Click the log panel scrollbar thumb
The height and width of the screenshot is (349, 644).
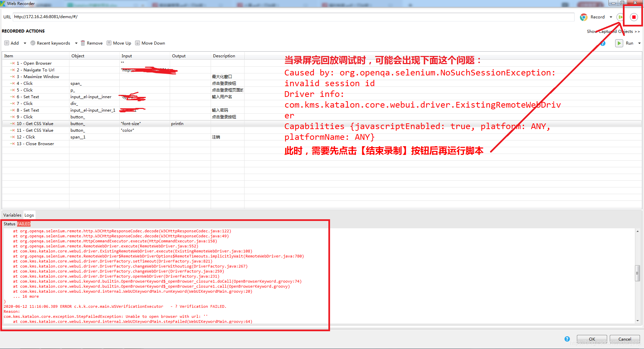638,273
